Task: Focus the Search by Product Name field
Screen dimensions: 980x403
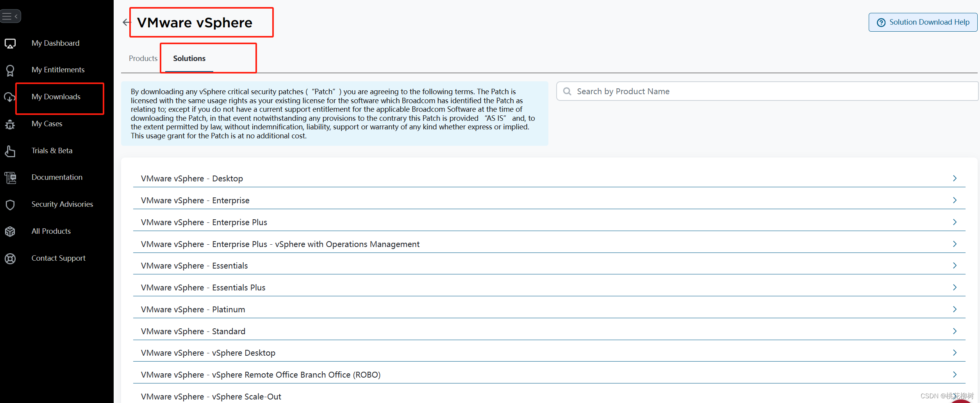Action: pyautogui.click(x=767, y=91)
